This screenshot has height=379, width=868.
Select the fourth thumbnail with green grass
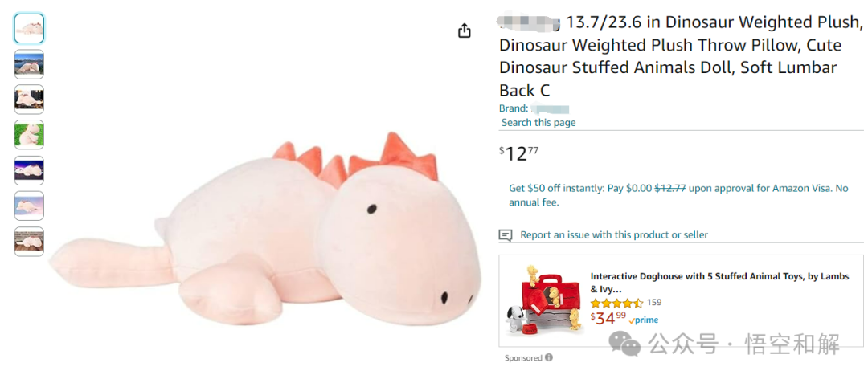(x=29, y=135)
